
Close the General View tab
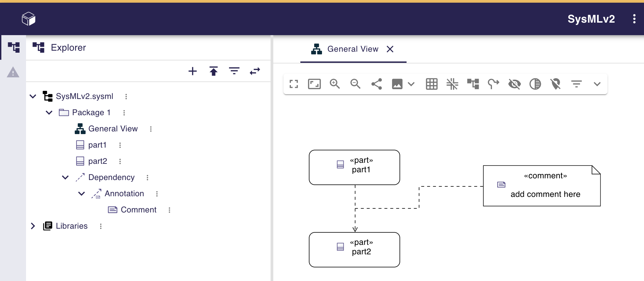click(x=390, y=49)
